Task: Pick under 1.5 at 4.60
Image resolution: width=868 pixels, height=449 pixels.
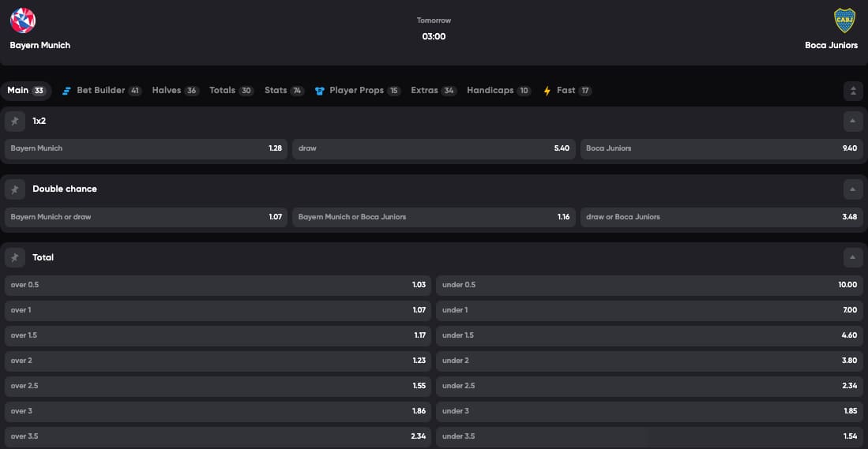Action: coord(650,335)
